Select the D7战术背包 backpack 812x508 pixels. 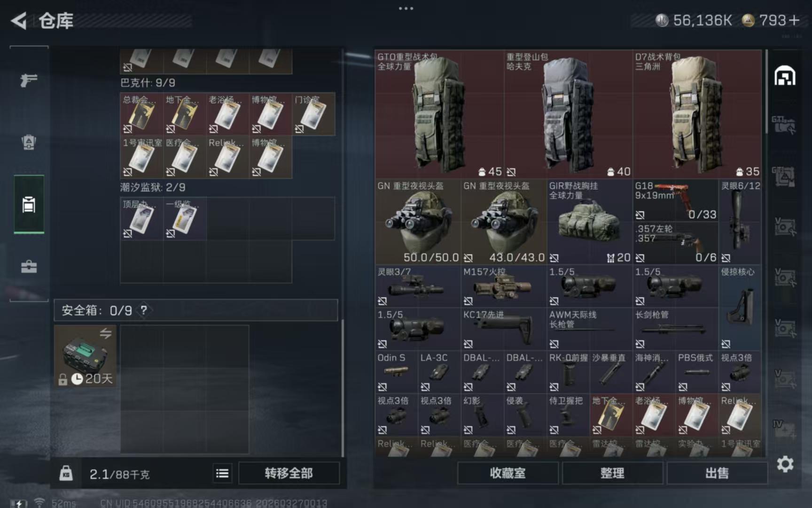point(697,114)
